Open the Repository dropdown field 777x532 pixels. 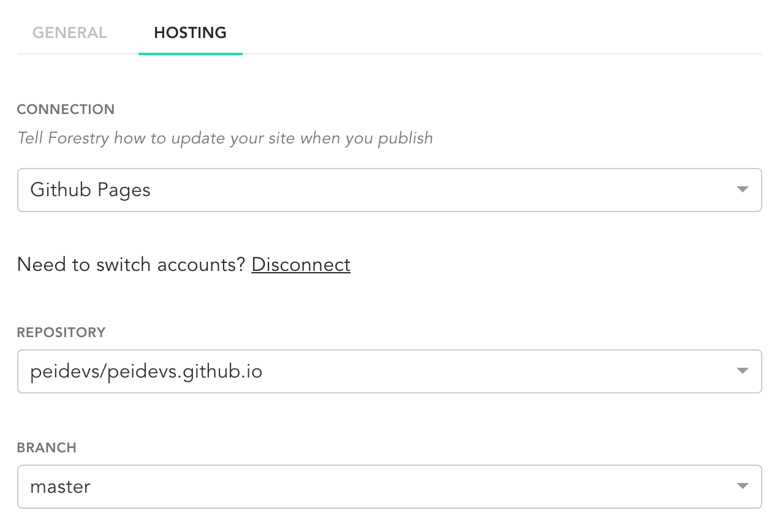[389, 371]
